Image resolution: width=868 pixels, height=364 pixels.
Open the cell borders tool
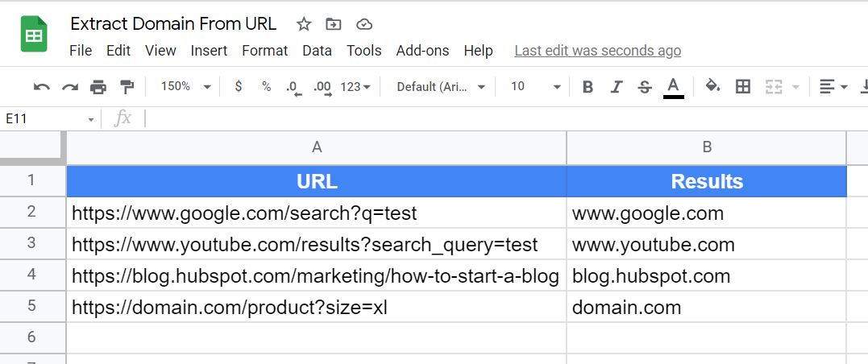(743, 87)
